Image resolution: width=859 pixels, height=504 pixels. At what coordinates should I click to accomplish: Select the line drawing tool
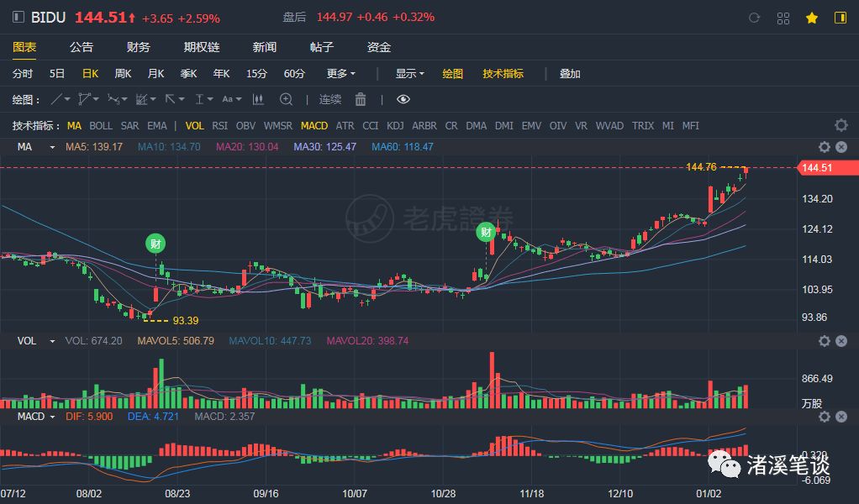coord(56,99)
